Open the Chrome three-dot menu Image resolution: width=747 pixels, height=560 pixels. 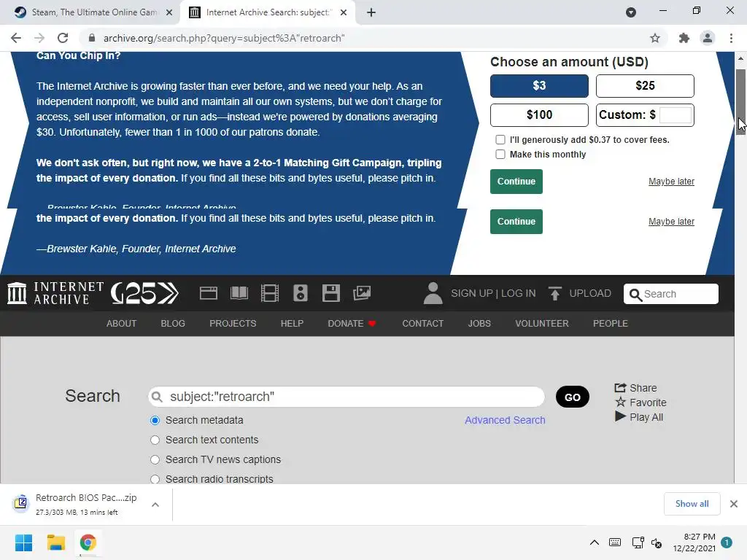731,38
